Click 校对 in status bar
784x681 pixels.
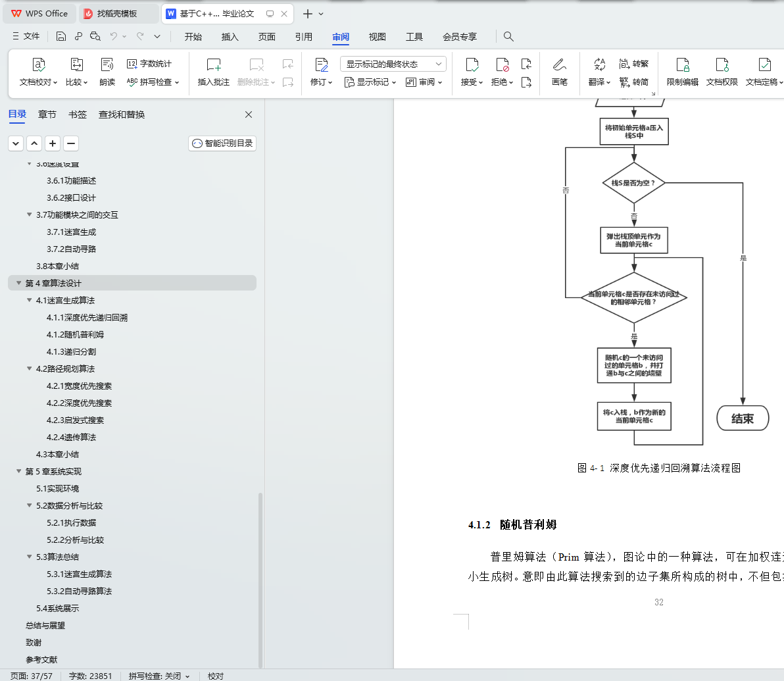(216, 676)
